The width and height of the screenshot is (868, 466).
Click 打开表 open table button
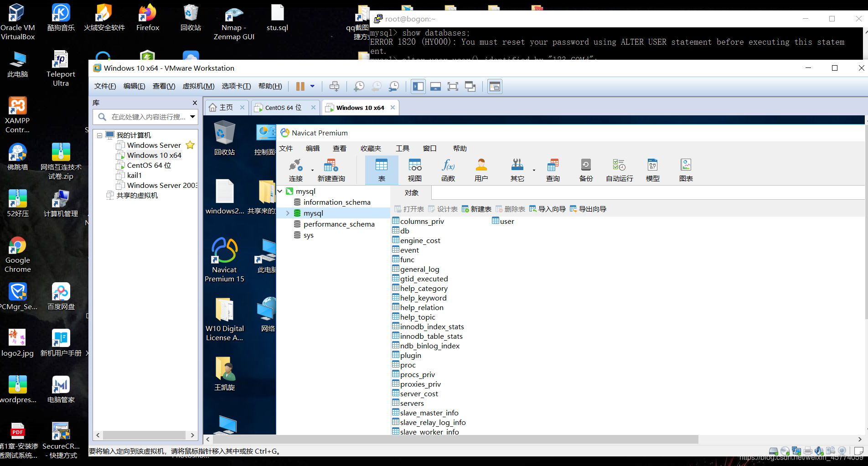[x=409, y=209]
